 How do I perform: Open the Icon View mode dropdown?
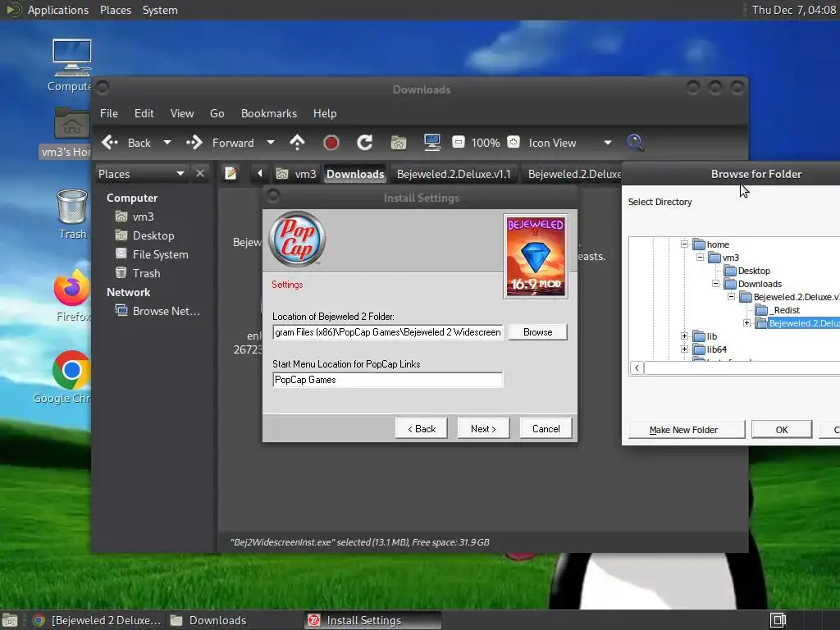(x=608, y=143)
